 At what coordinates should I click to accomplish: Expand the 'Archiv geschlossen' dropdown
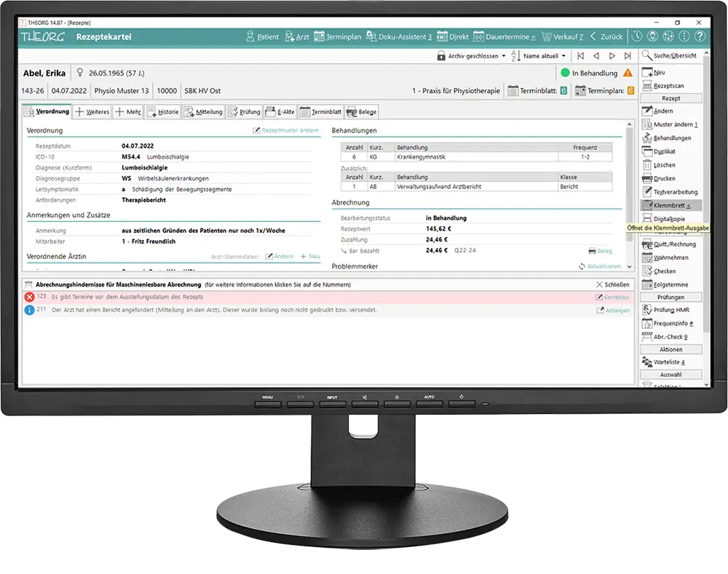pos(471,56)
